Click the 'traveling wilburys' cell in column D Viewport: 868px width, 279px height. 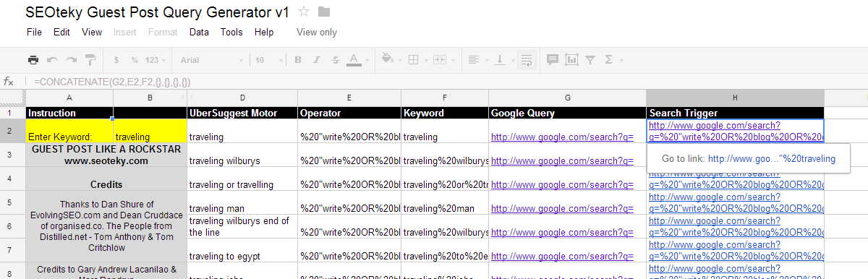tap(242, 155)
